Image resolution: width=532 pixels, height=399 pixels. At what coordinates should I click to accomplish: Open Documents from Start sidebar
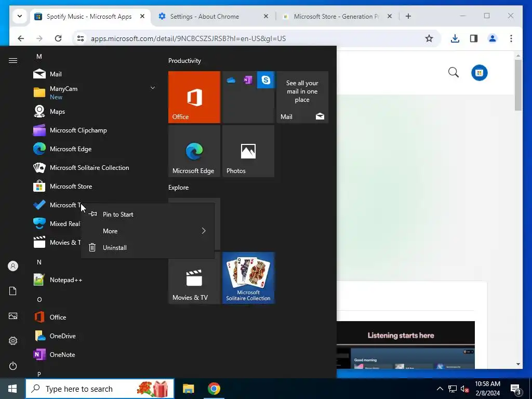tap(13, 291)
